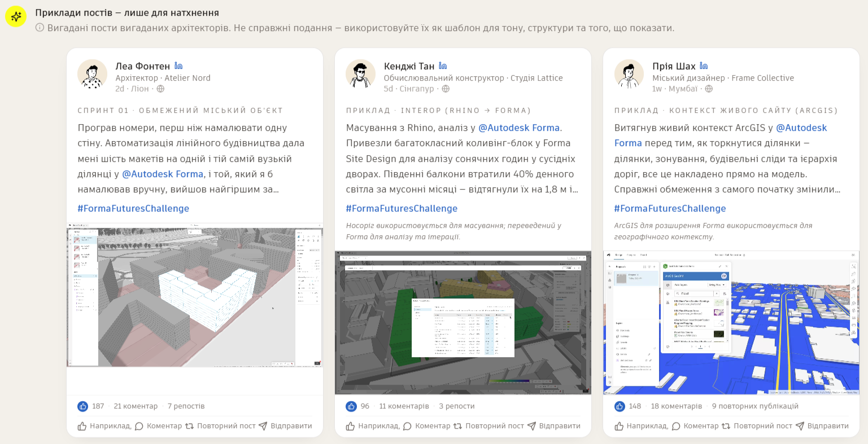
Task: Open the @Autodesk Forma mention in Кенджі Тан's post
Action: 519,128
